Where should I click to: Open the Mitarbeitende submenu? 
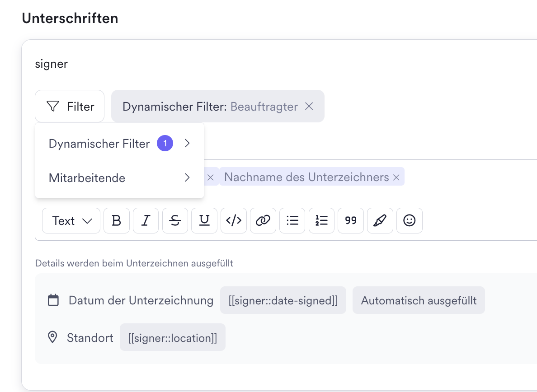point(119,178)
